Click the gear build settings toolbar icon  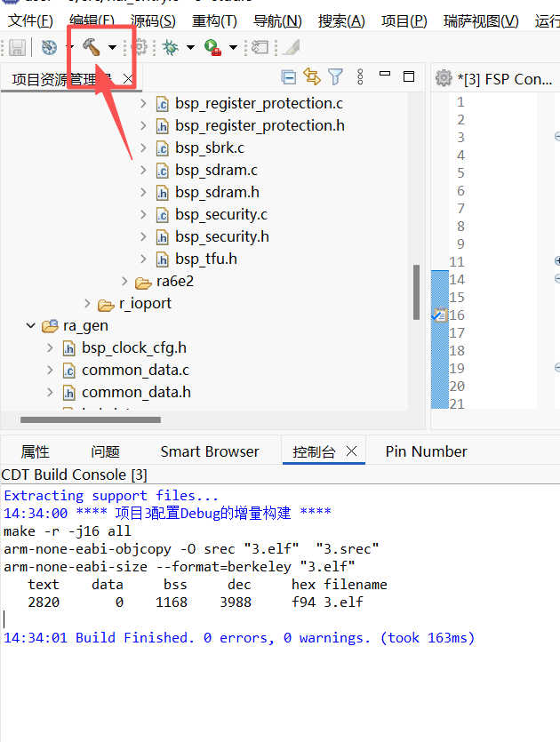click(140, 47)
